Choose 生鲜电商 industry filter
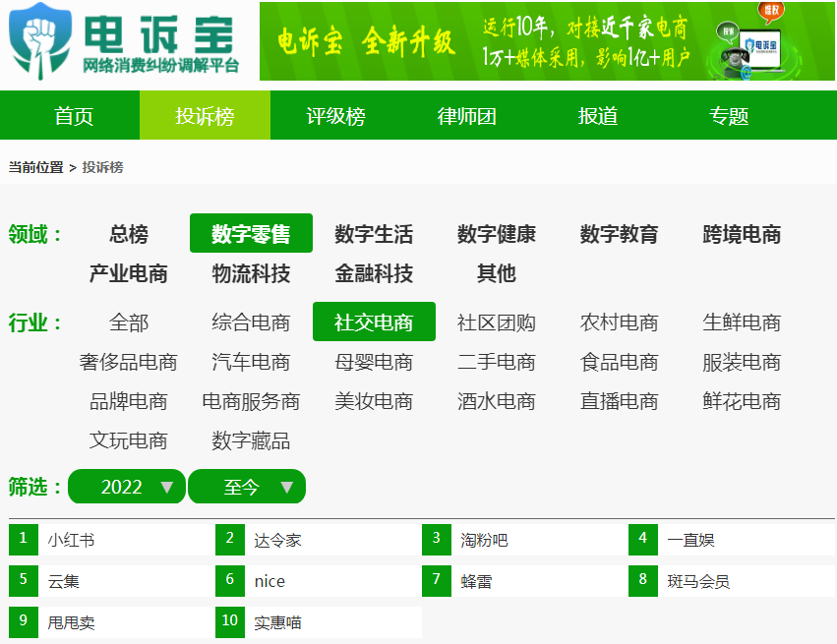The image size is (837, 644). [x=742, y=322]
